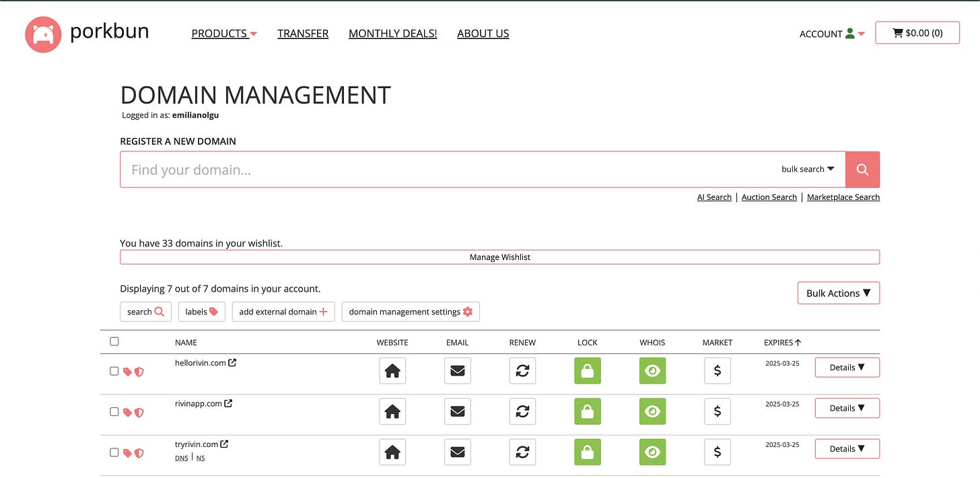Viewport: 980px width, 478px height.
Task: Toggle WHOIS privacy eye for rivinapp.com
Action: tap(652, 411)
